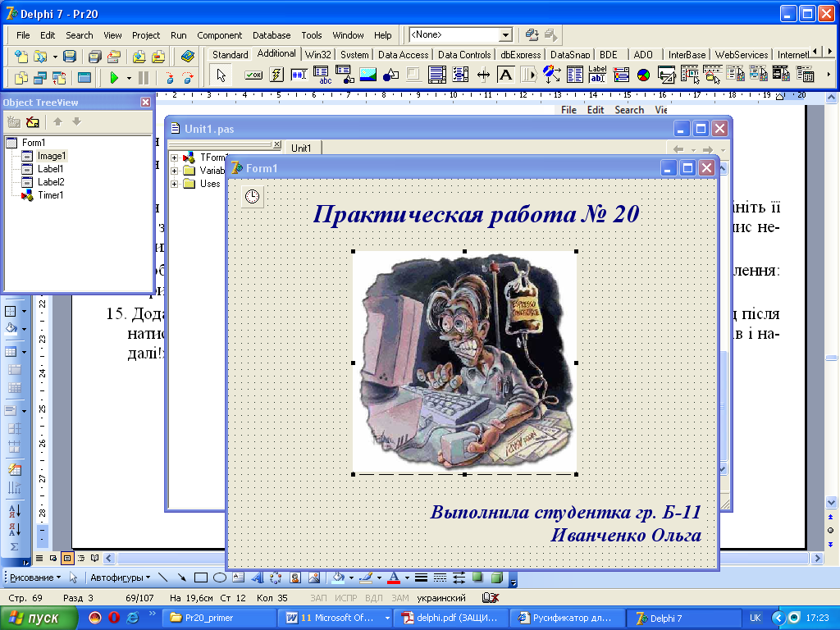Click the Timer1 clock icon on Form1
Screen dimensions: 840x630
coord(253,197)
